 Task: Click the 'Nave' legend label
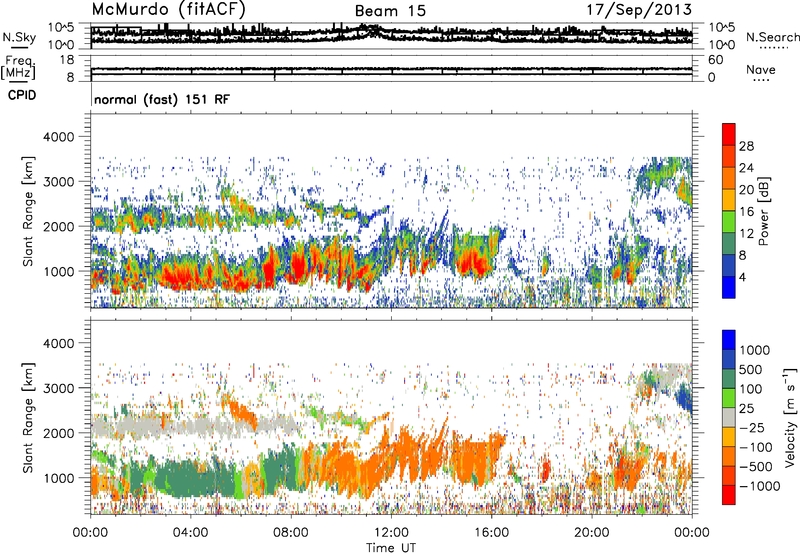pyautogui.click(x=761, y=69)
